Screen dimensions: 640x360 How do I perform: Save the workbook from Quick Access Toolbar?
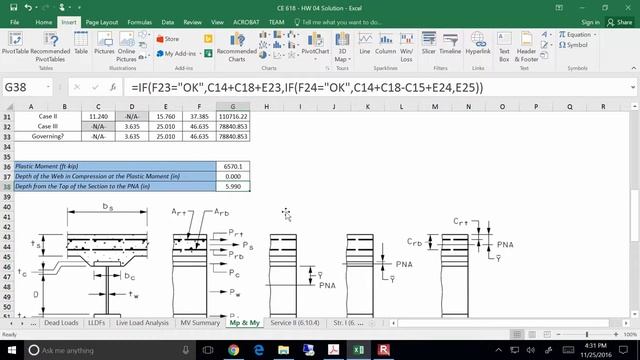pyautogui.click(x=13, y=7)
